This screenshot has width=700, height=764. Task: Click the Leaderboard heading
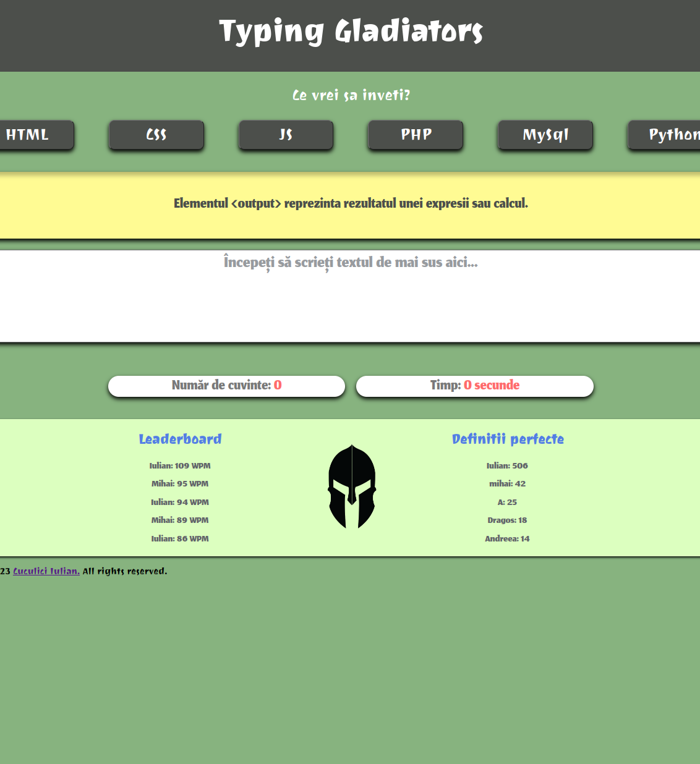pos(180,439)
